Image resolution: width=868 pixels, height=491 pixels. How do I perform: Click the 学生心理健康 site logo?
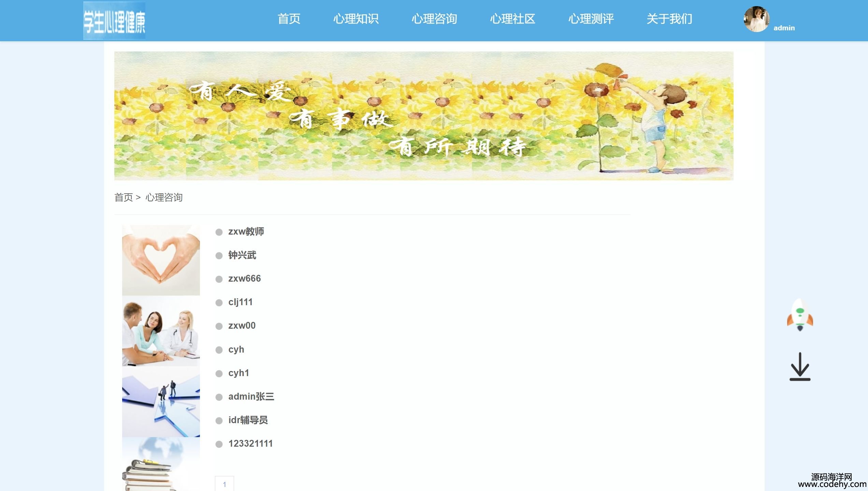click(x=114, y=21)
